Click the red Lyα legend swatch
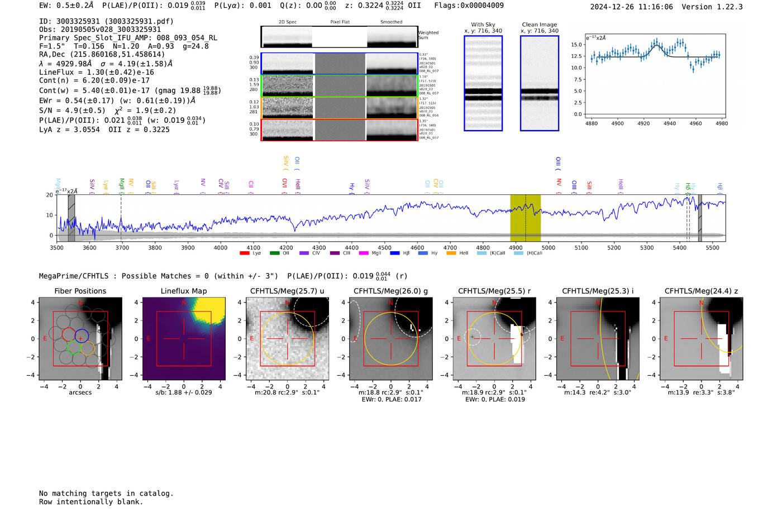 coord(244,253)
